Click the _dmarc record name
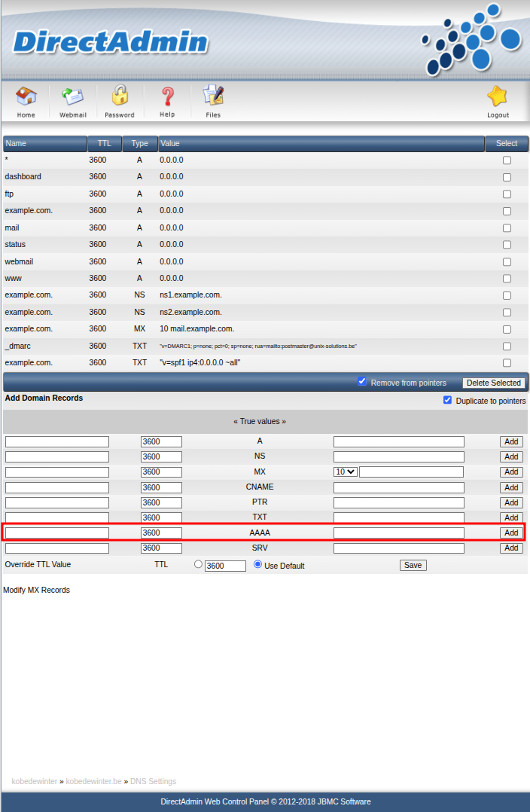Viewport: 530px width, 812px height. [x=17, y=346]
